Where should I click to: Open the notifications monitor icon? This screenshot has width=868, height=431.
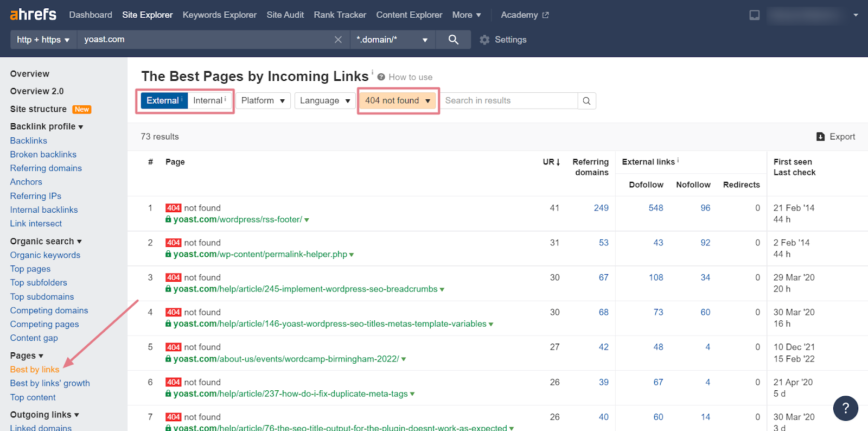click(755, 15)
